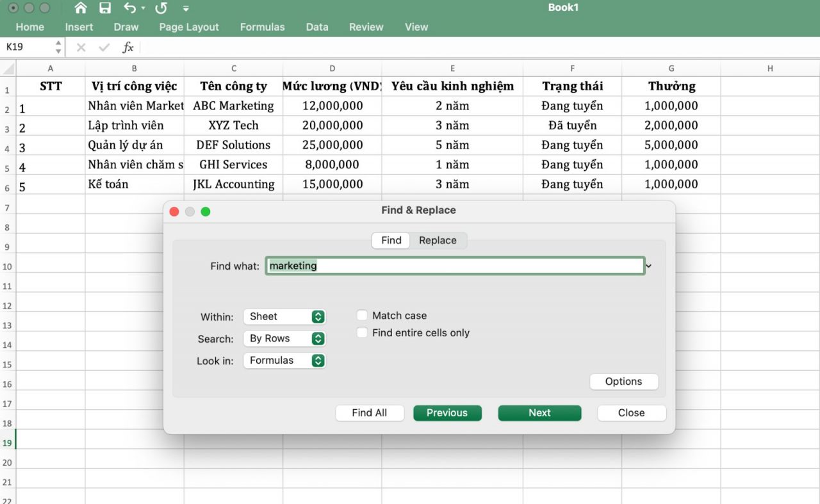
Task: Switch to the Draw ribbon tab
Action: [x=126, y=27]
